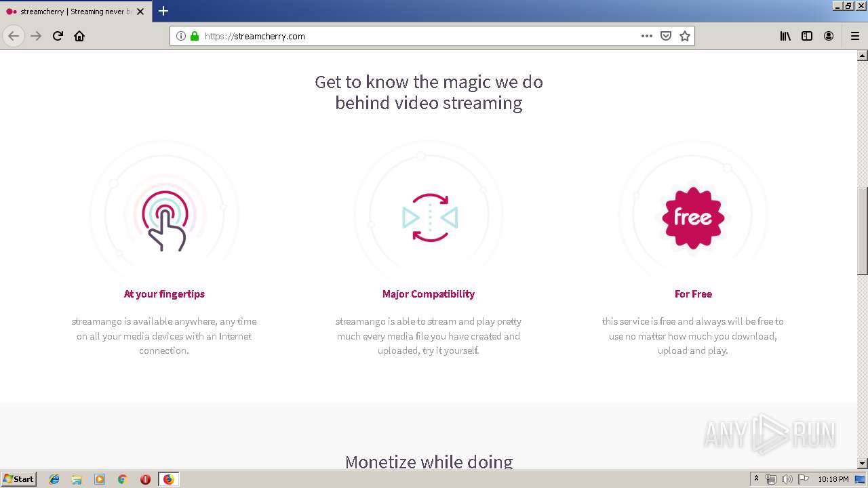This screenshot has width=868, height=488.
Task: Close the streamcherry tab
Action: 140,12
